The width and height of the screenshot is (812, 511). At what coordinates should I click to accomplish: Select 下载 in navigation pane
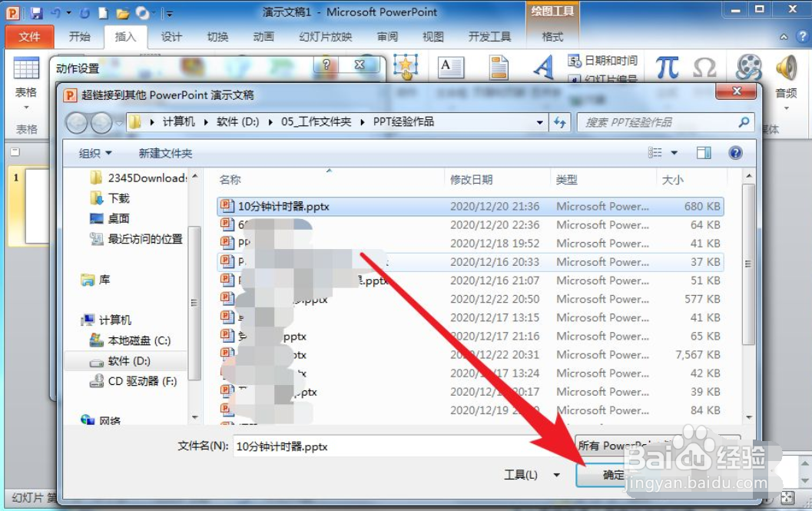109,198
